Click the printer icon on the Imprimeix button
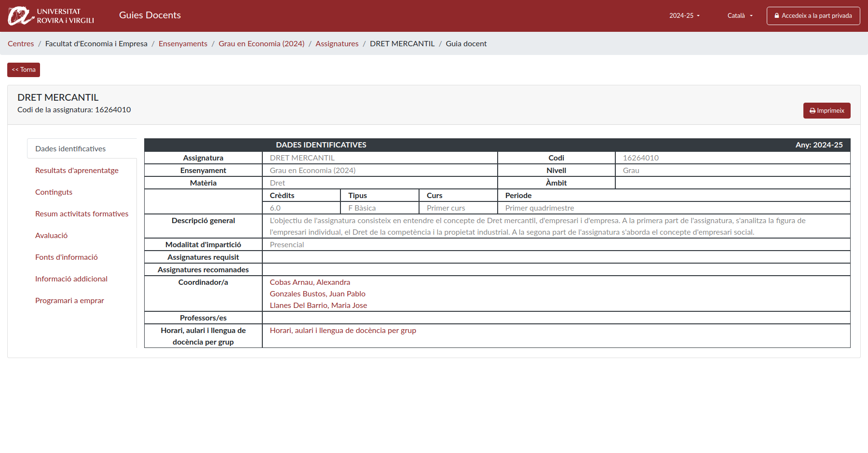The width and height of the screenshot is (868, 453). pyautogui.click(x=813, y=110)
